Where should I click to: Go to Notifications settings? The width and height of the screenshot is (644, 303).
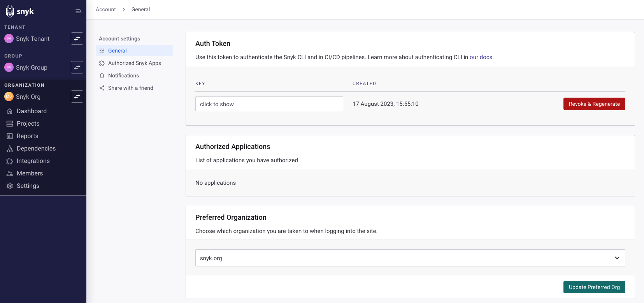click(x=123, y=75)
